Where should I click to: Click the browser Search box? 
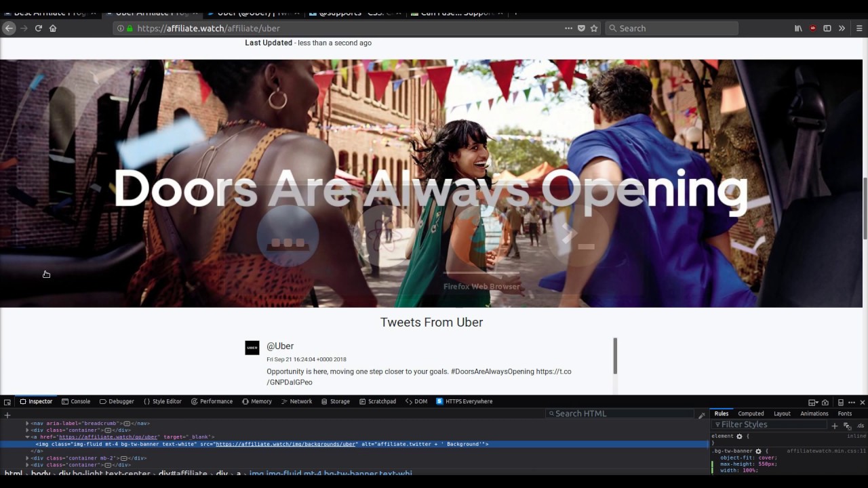(671, 28)
